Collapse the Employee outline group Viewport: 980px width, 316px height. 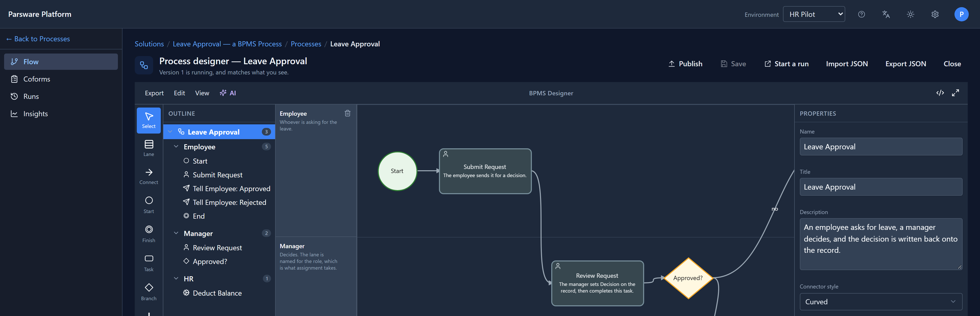[176, 147]
